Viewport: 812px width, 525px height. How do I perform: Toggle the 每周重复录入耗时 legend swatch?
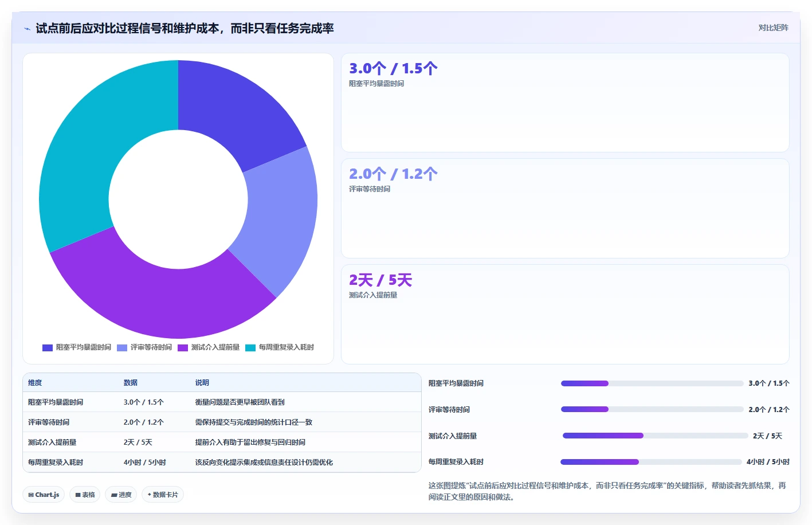click(x=250, y=347)
